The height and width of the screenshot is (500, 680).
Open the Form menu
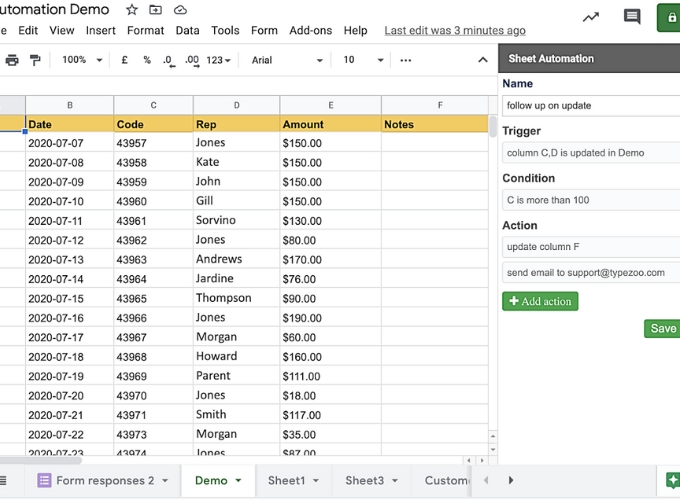(264, 30)
